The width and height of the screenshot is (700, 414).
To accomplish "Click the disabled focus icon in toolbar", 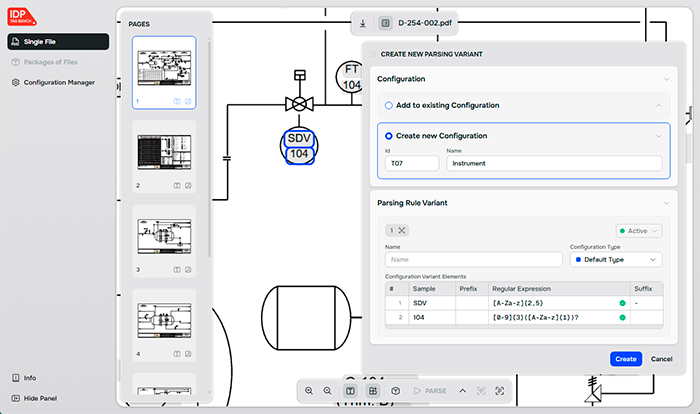I will [481, 391].
